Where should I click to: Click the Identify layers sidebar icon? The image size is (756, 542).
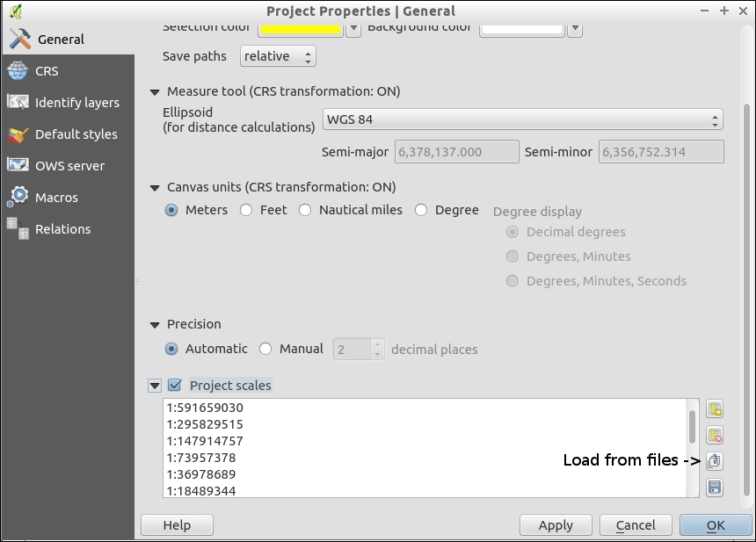click(x=18, y=103)
